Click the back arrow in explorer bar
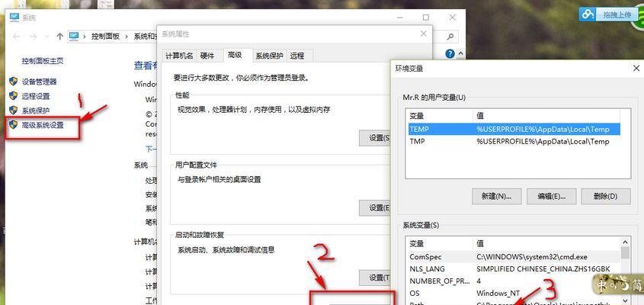The width and height of the screenshot is (644, 305). pyautogui.click(x=17, y=36)
